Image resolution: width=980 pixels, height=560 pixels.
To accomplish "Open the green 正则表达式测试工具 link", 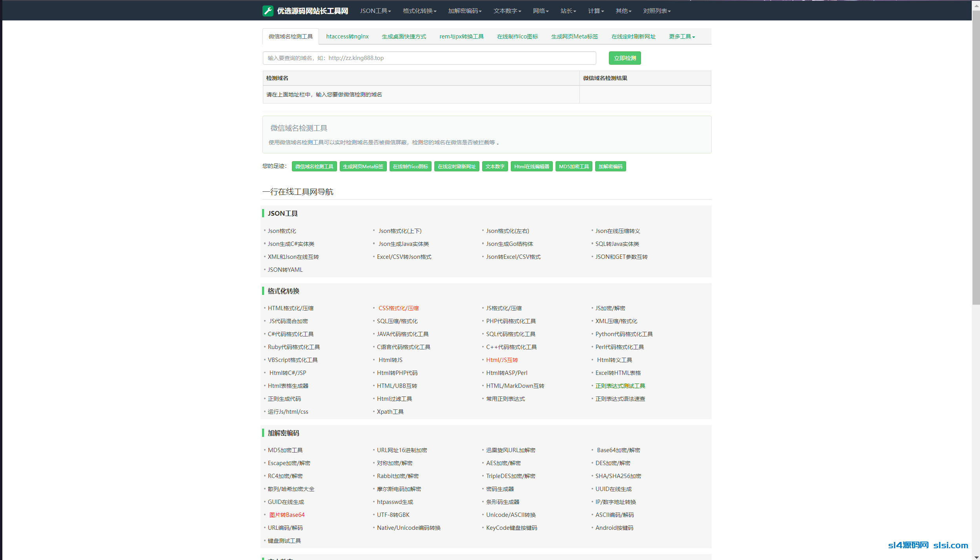I will pyautogui.click(x=620, y=386).
